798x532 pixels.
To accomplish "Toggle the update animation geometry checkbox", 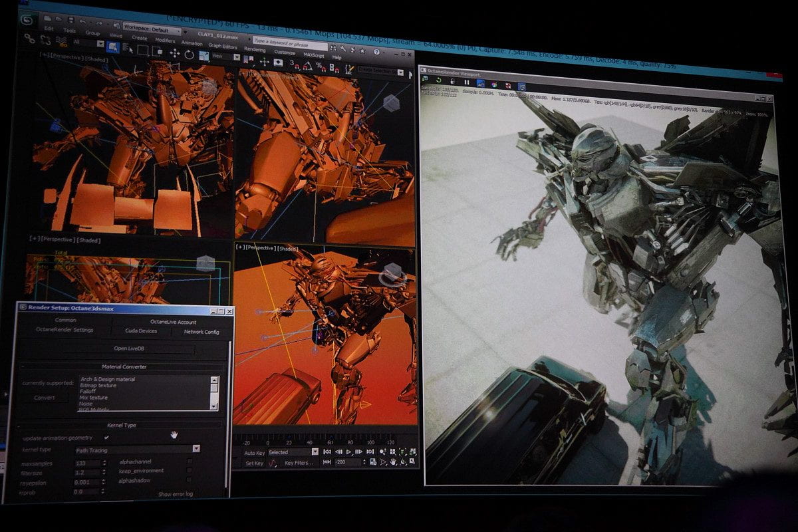I will (106, 437).
